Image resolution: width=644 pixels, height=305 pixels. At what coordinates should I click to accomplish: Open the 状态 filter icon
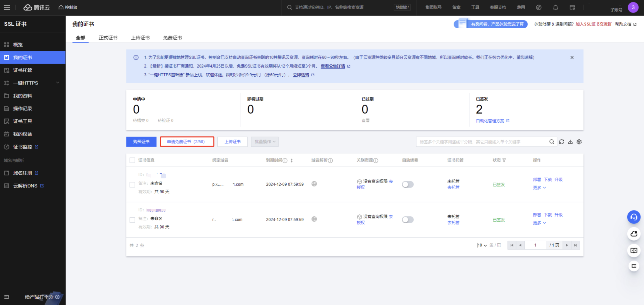(x=504, y=160)
